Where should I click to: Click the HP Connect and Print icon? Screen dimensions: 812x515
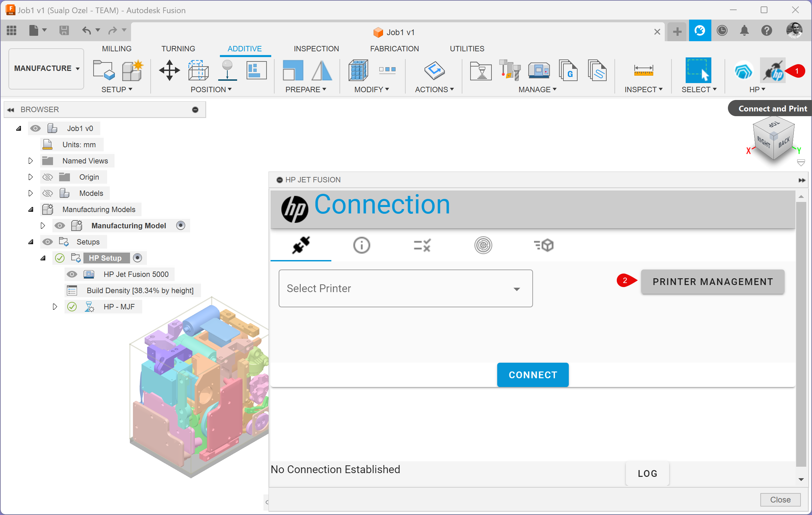click(x=773, y=71)
